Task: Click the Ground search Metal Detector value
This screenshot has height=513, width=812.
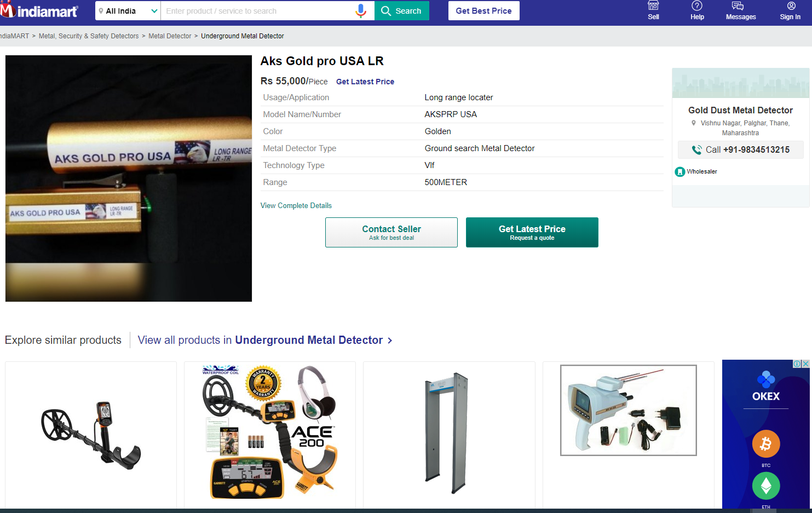Action: 480,148
